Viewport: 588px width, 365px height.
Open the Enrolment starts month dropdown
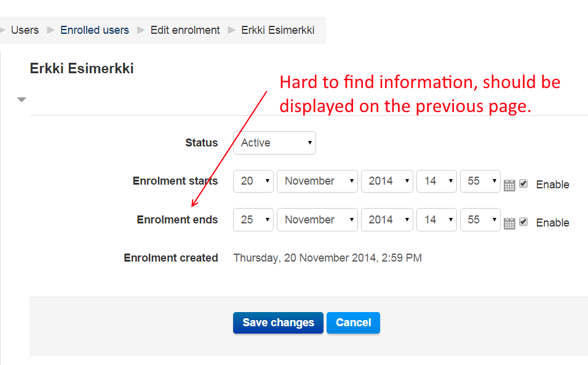317,181
